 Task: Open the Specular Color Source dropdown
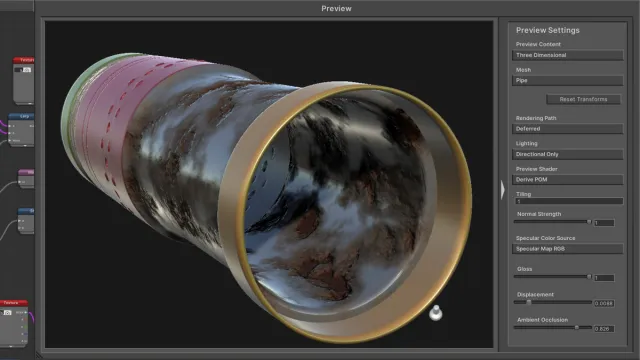click(567, 249)
